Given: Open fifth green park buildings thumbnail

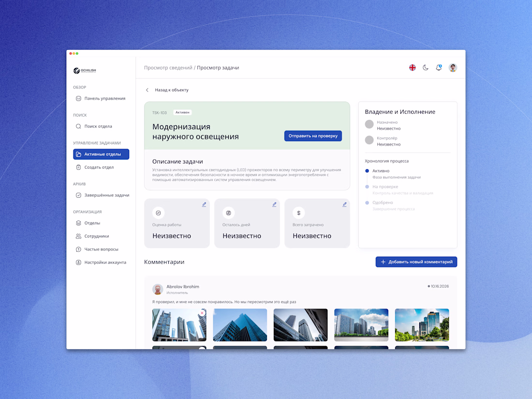Looking at the screenshot, I should (422, 325).
